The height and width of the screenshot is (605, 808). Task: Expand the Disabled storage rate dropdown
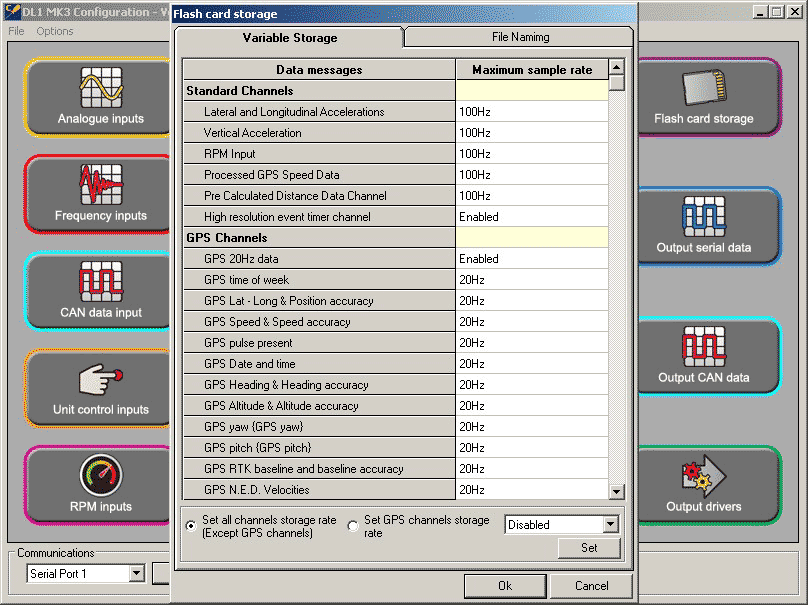(611, 524)
